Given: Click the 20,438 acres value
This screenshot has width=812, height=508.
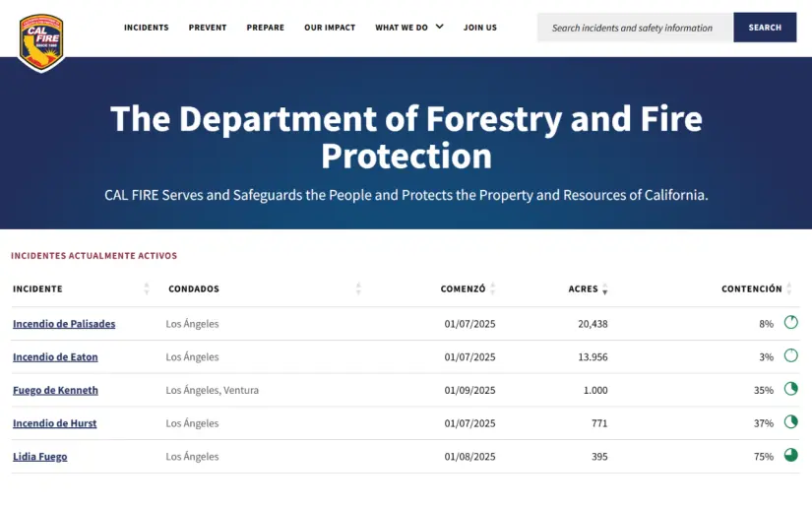Looking at the screenshot, I should click(x=593, y=324).
